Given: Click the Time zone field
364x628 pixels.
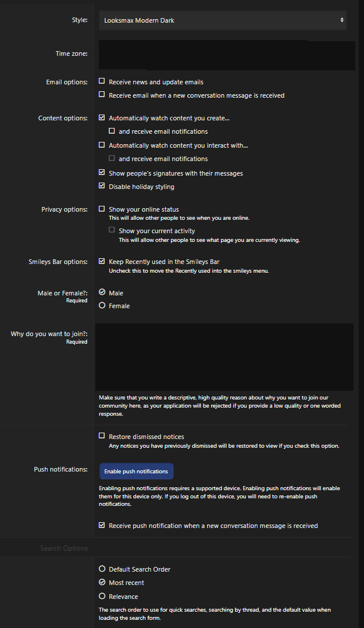Looking at the screenshot, I should pos(227,55).
